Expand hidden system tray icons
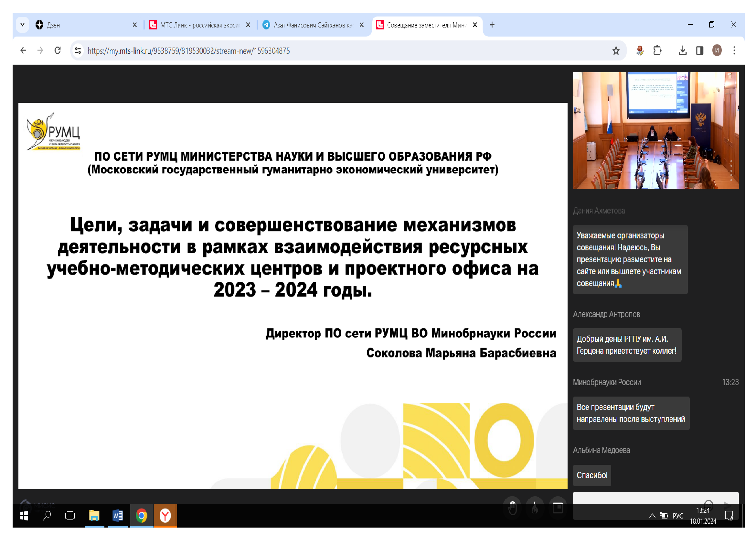The width and height of the screenshot is (756, 535). (652, 516)
